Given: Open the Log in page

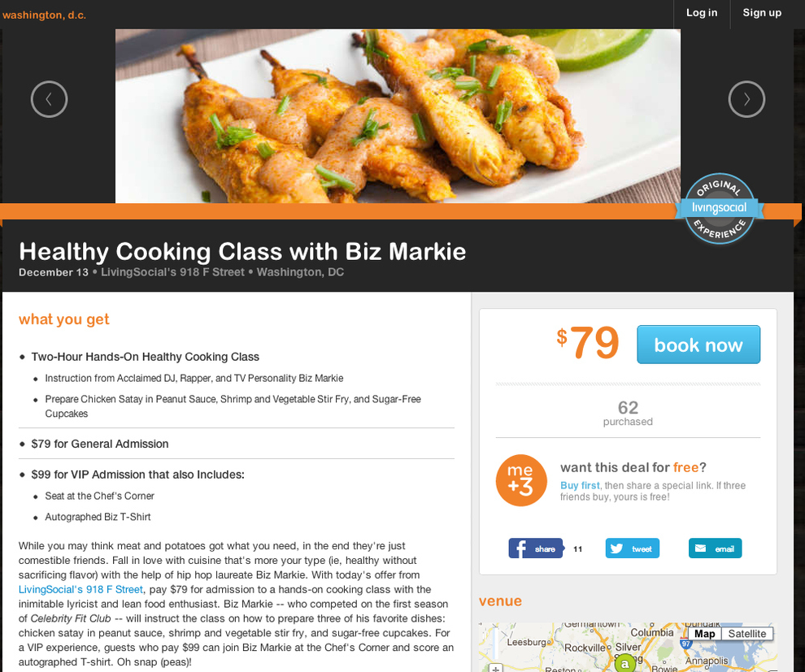Looking at the screenshot, I should pos(702,13).
